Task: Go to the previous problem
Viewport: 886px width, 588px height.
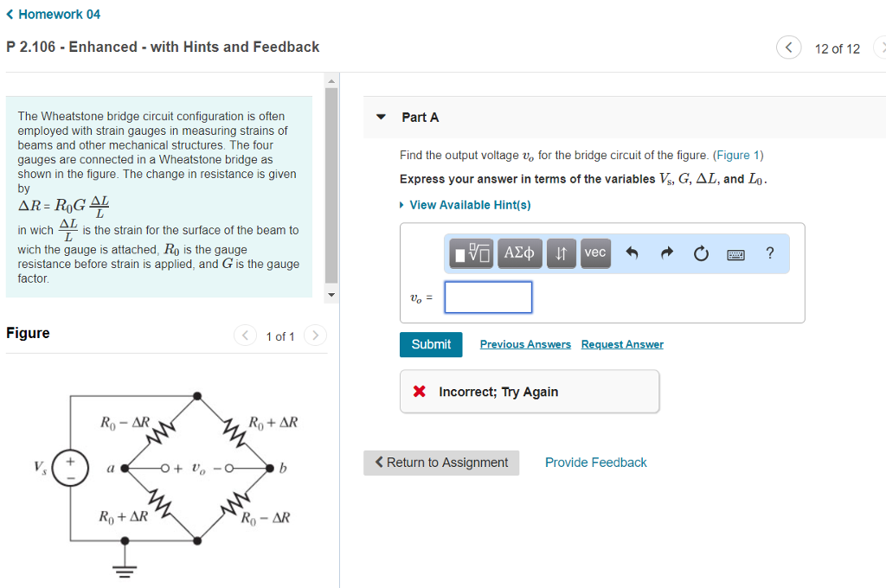Action: (788, 48)
